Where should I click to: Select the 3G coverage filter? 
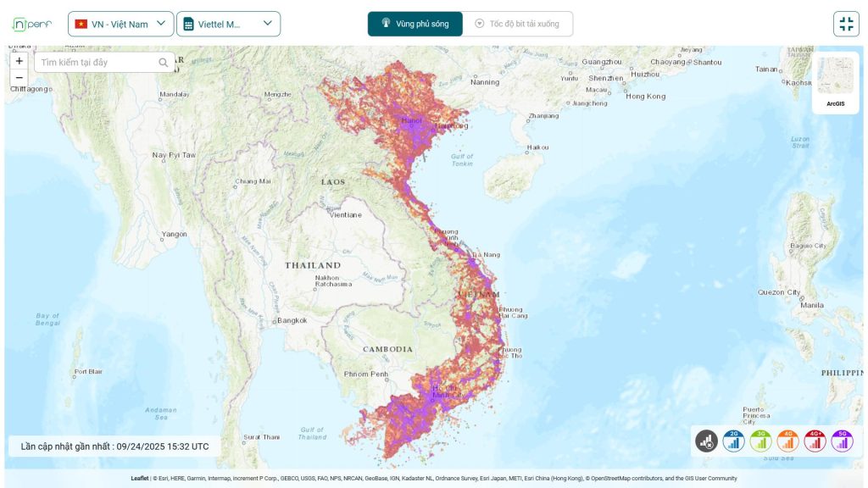tap(760, 441)
